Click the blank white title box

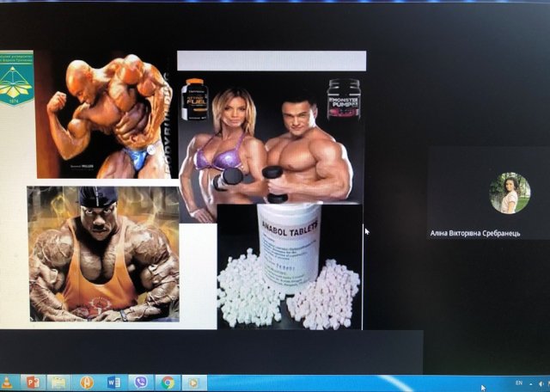coord(271,60)
